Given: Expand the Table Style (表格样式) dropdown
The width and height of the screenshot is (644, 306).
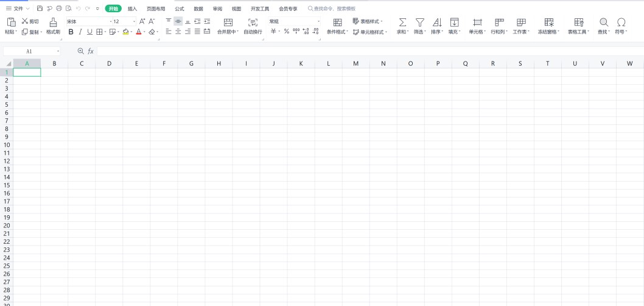Looking at the screenshot, I should point(382,21).
